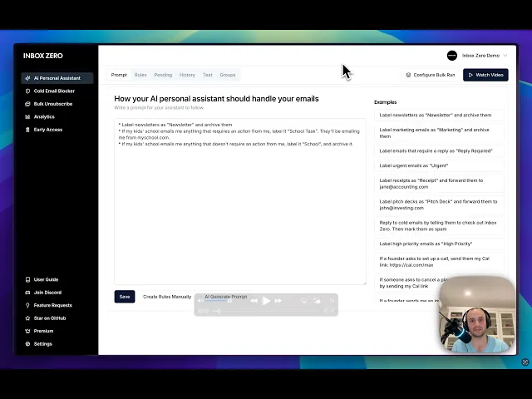
Task: Select example 'Reply to cold emails' prompt
Action: click(439, 226)
